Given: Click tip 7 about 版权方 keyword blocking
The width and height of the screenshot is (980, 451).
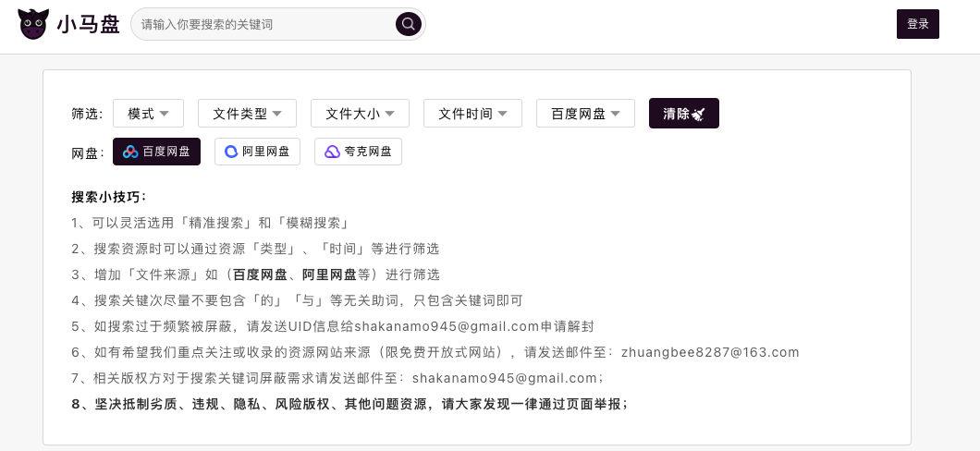Looking at the screenshot, I should pos(338,379).
